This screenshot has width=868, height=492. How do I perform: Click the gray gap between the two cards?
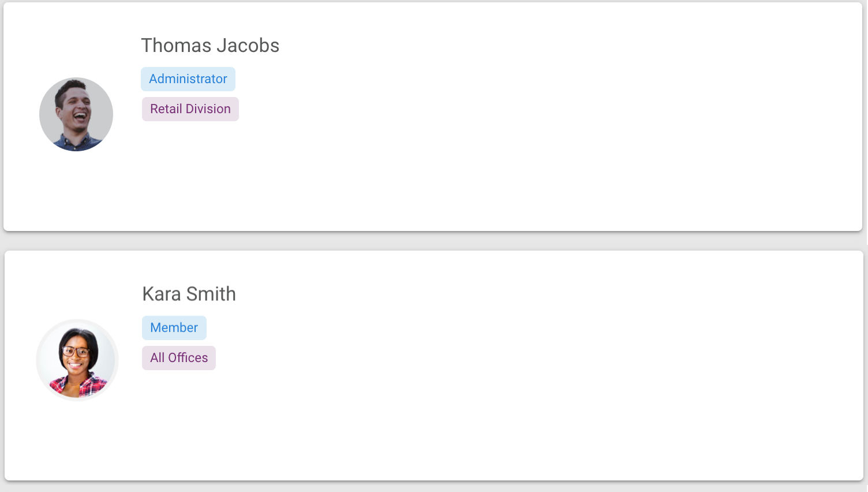[x=433, y=241]
